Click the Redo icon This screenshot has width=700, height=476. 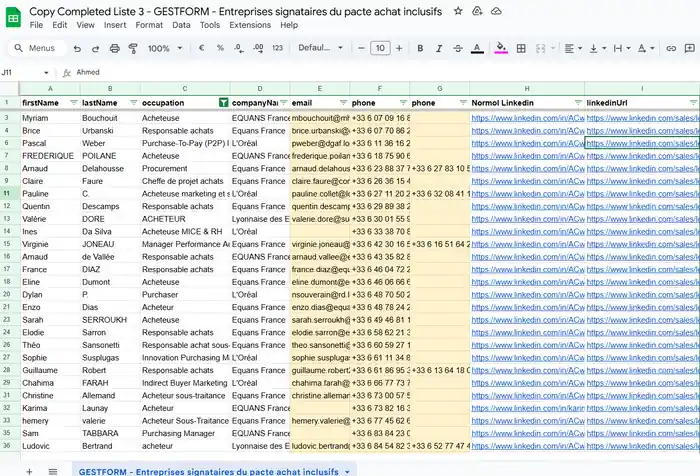click(96, 48)
